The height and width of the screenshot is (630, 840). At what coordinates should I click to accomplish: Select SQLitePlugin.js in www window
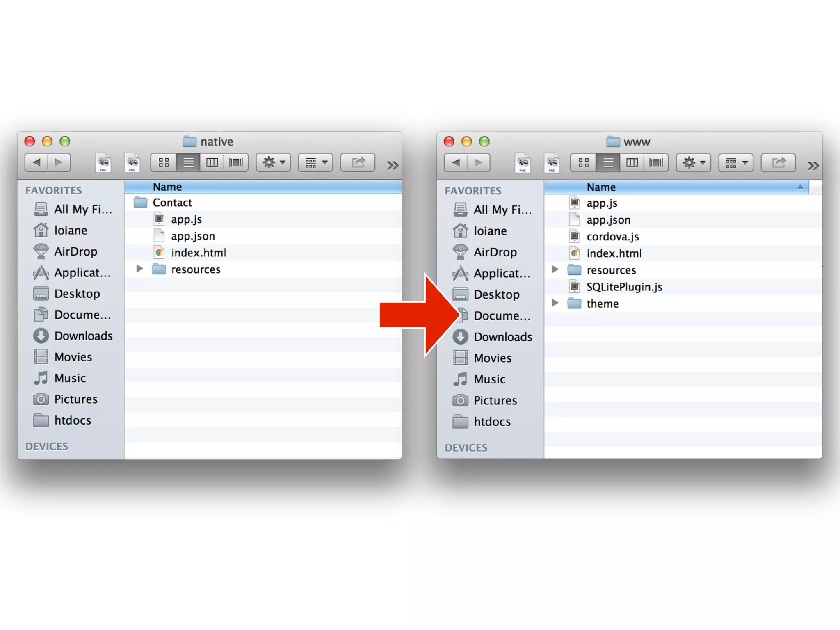(624, 287)
